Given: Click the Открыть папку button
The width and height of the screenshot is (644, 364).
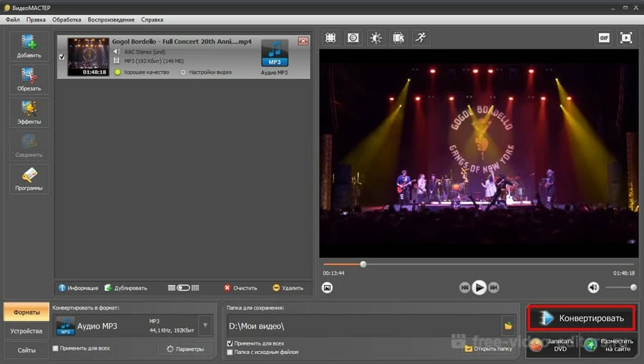Looking at the screenshot, I should [488, 348].
